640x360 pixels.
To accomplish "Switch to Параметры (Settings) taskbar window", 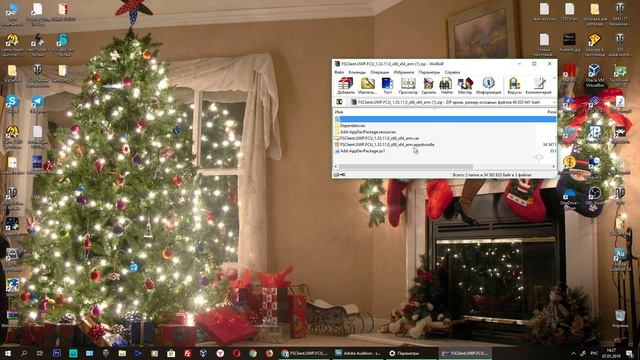I will (x=411, y=353).
